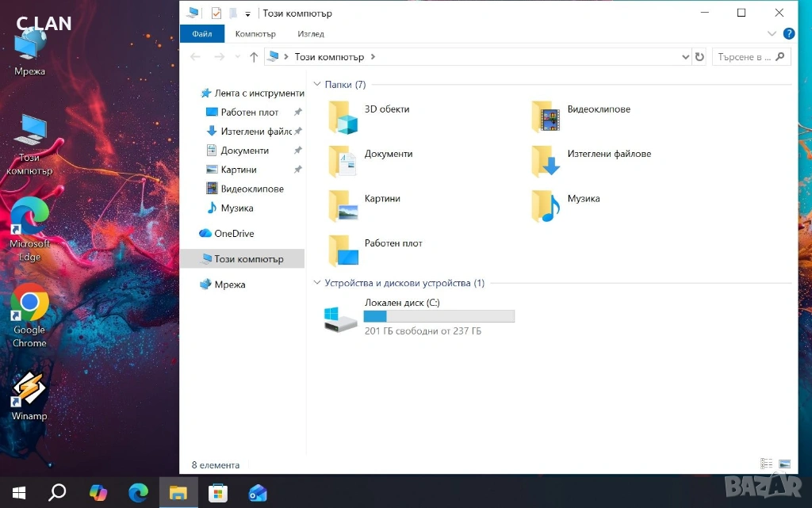Go up one level with up arrow

[x=254, y=57]
